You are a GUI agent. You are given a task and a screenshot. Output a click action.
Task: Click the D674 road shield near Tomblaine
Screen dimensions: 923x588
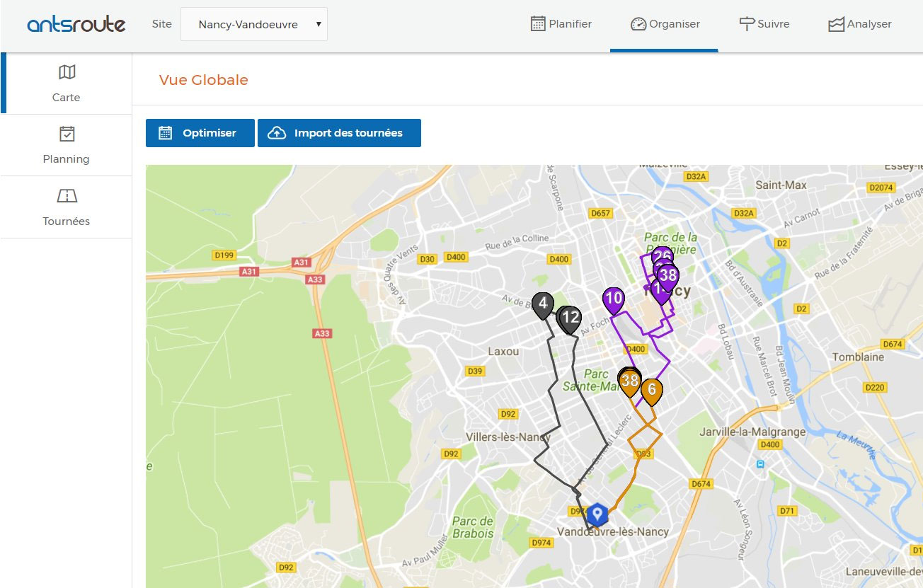click(x=893, y=344)
